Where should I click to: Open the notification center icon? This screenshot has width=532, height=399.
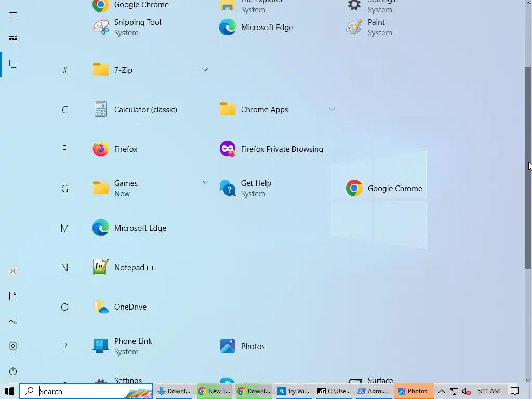tap(515, 391)
